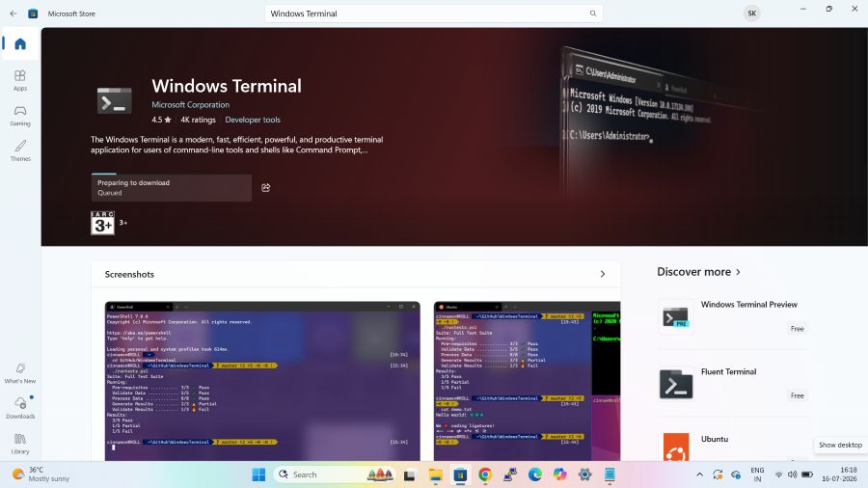
Task: Open Downloads in sidebar
Action: pos(20,408)
